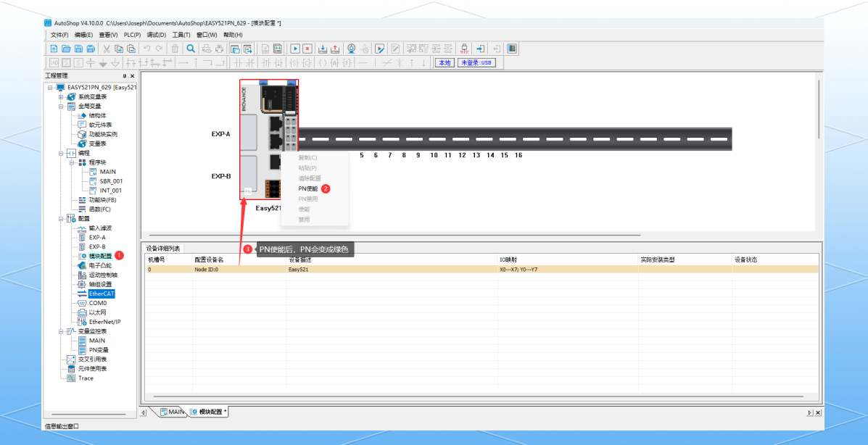Click the Open folder toolbar icon

pyautogui.click(x=66, y=49)
